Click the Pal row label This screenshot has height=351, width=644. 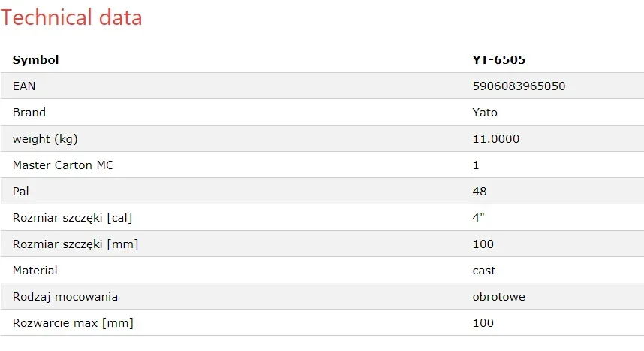(x=21, y=192)
